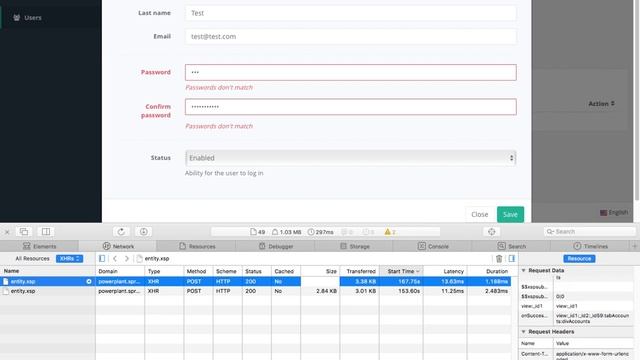Click the Resource details button
640x360 pixels.
click(x=579, y=258)
